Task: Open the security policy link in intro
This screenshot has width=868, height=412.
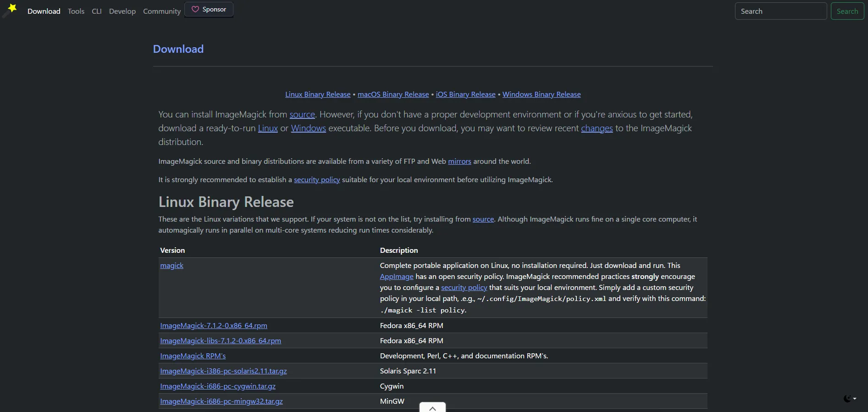Action: (317, 179)
